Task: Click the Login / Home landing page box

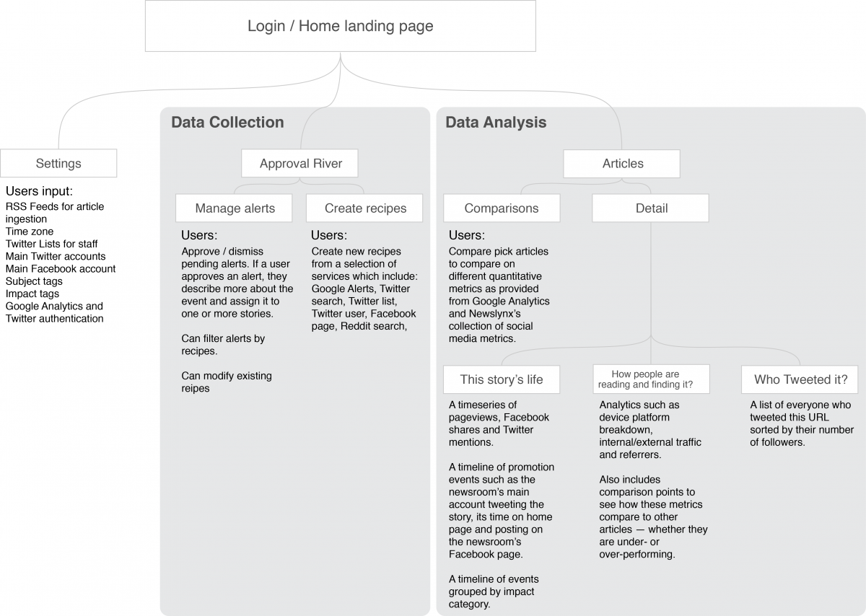Action: (x=340, y=27)
